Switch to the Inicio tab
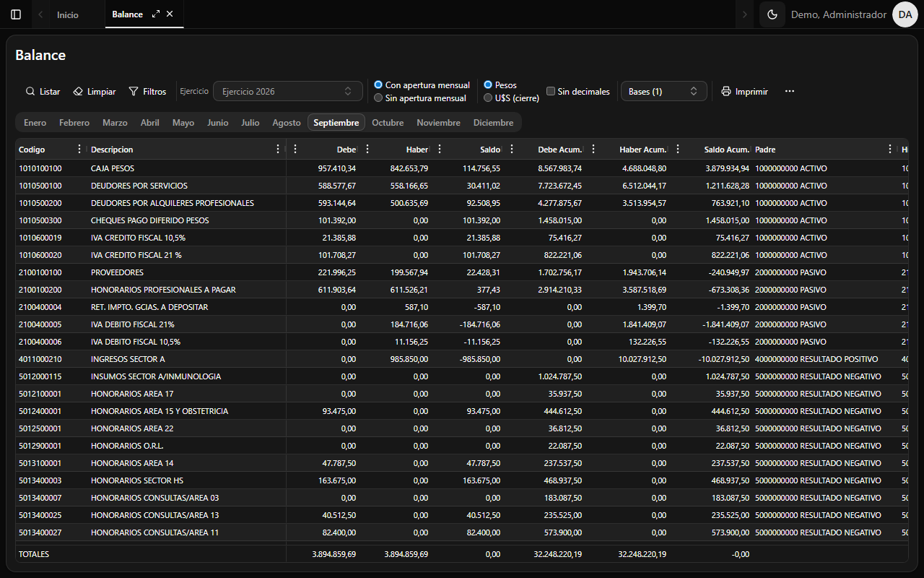Screen dimensions: 924x578 tap(68, 14)
